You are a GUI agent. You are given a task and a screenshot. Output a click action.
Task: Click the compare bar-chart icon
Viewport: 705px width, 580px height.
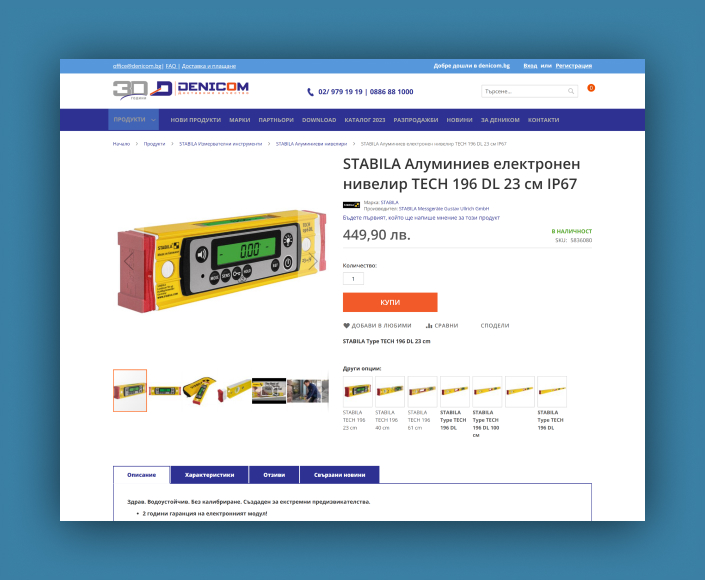point(429,326)
